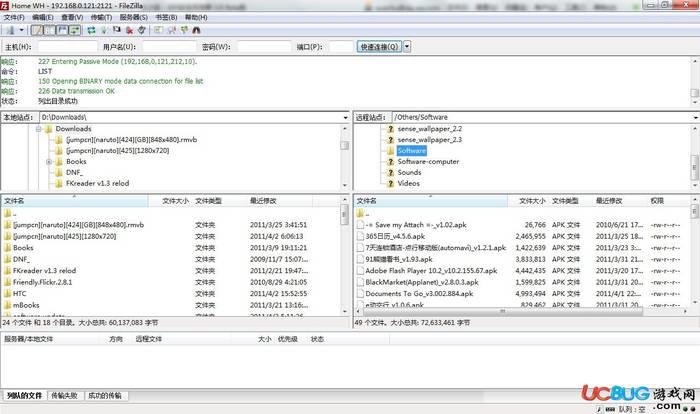700x414 pixels.
Task: Click the 密码(W) password field
Action: tap(264, 47)
